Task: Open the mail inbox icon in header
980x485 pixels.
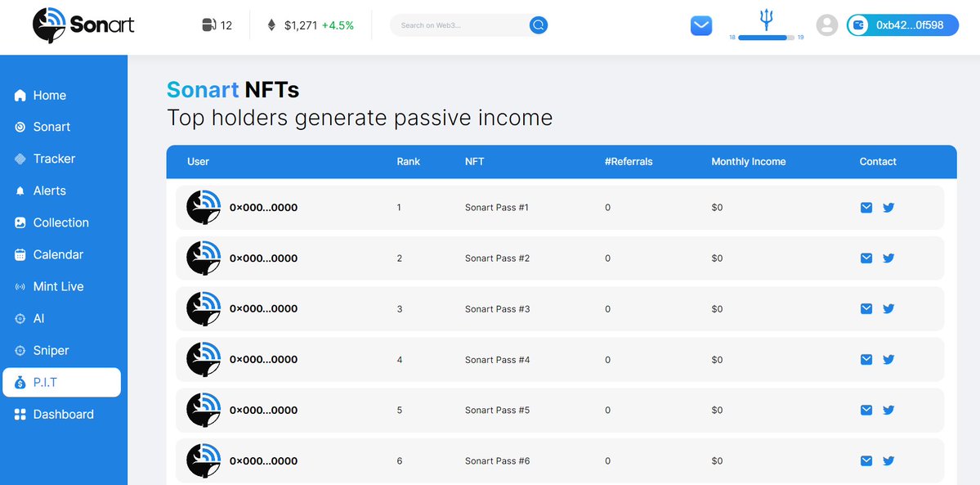Action: [x=701, y=25]
